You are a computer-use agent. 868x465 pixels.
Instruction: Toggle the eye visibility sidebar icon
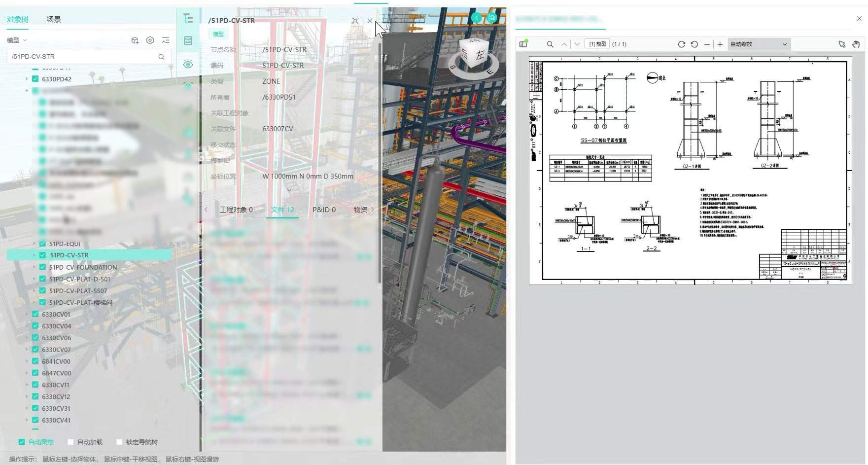(188, 64)
